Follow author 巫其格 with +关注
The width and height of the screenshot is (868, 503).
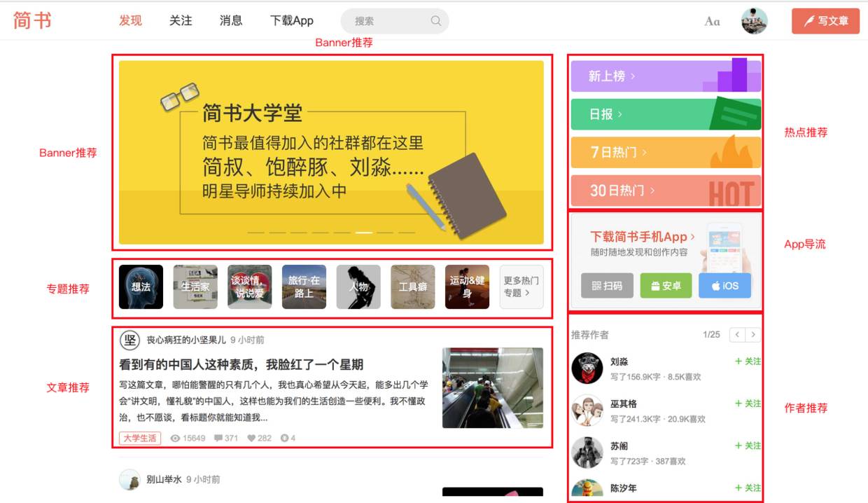pyautogui.click(x=748, y=404)
